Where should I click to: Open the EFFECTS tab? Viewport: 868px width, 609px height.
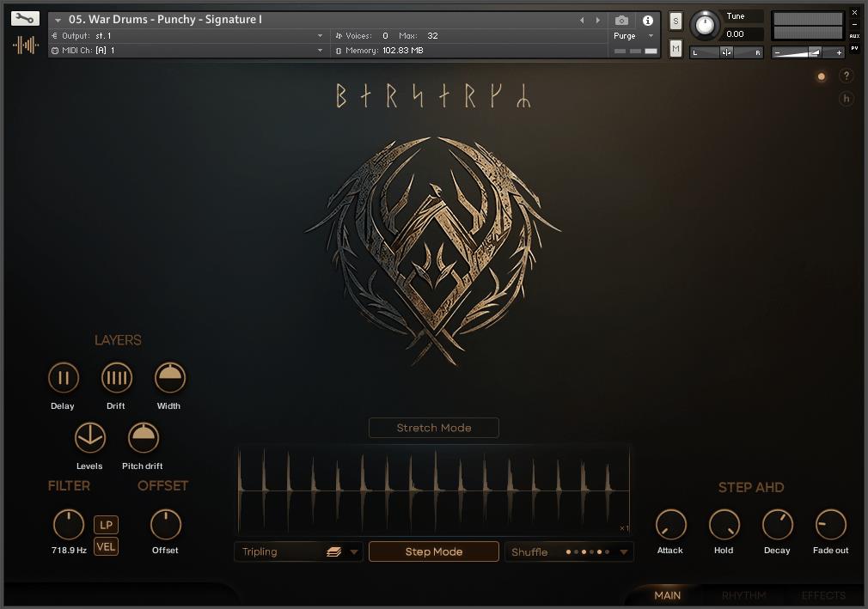coord(823,595)
